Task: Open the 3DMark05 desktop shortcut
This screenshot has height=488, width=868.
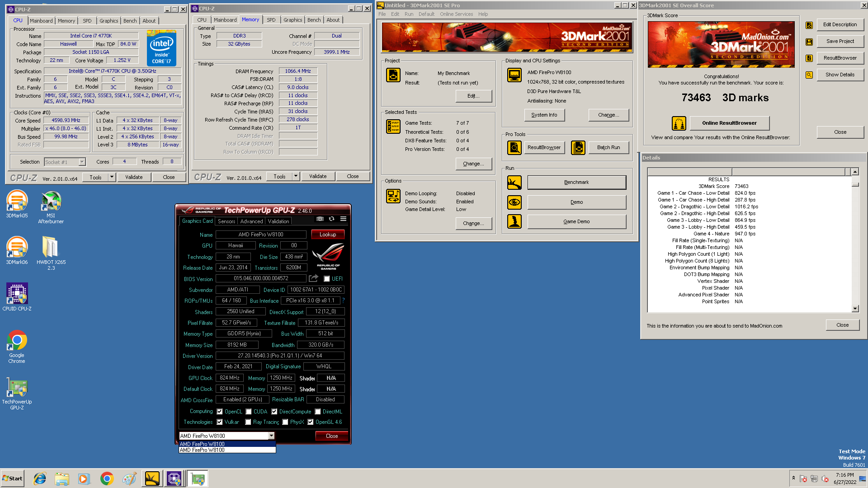Action: click(x=17, y=204)
